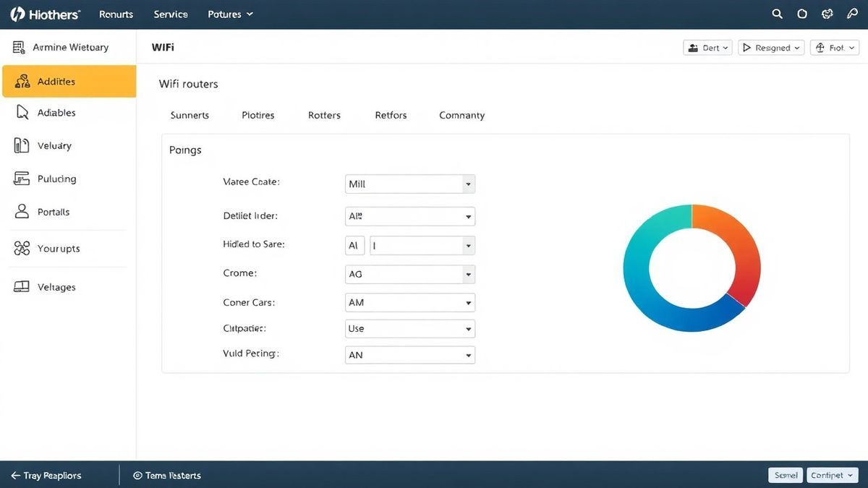Switch to the Rotters tab

coord(324,115)
